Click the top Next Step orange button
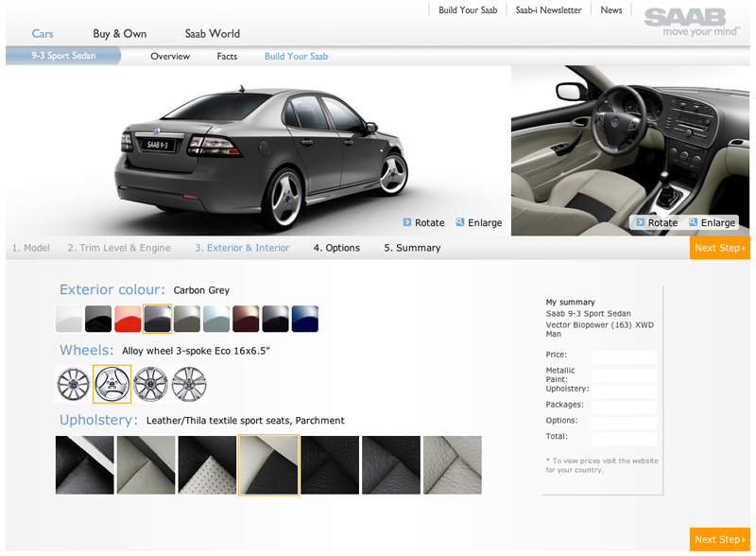The image size is (756, 556). point(720,248)
